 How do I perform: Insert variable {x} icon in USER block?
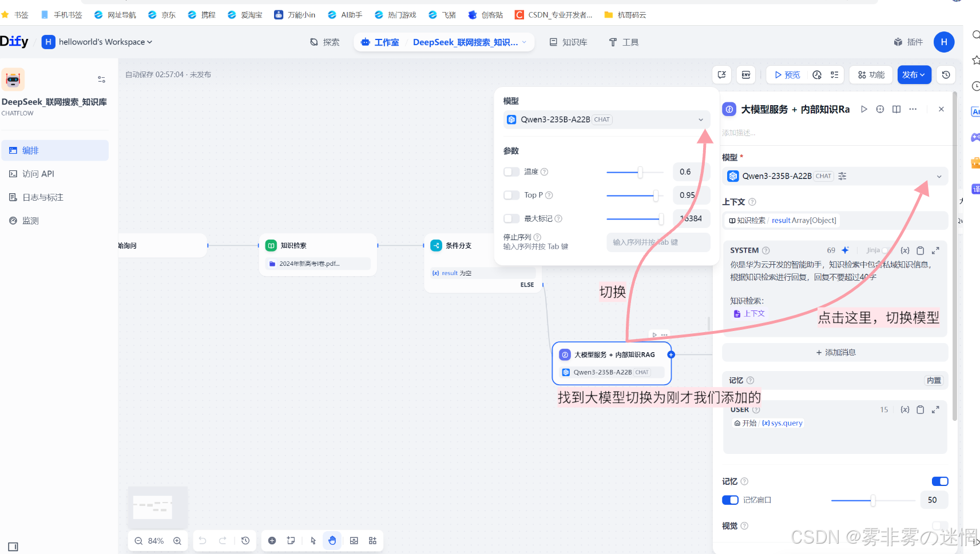[x=905, y=409]
